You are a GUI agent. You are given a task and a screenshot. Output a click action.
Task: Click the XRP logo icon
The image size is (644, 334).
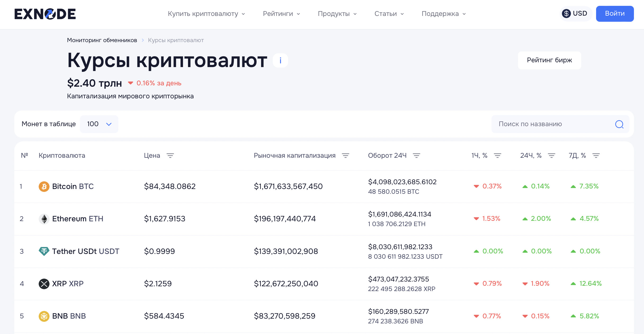click(44, 284)
